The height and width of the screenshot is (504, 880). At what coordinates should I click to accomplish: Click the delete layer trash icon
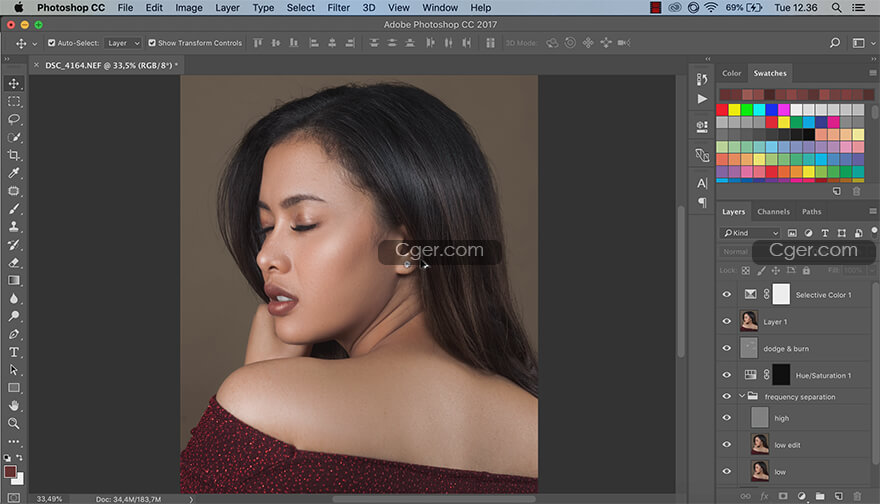pos(857,496)
